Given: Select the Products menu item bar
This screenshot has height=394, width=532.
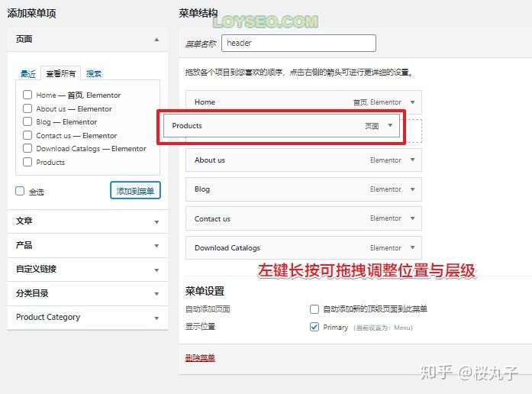Looking at the screenshot, I should 282,125.
